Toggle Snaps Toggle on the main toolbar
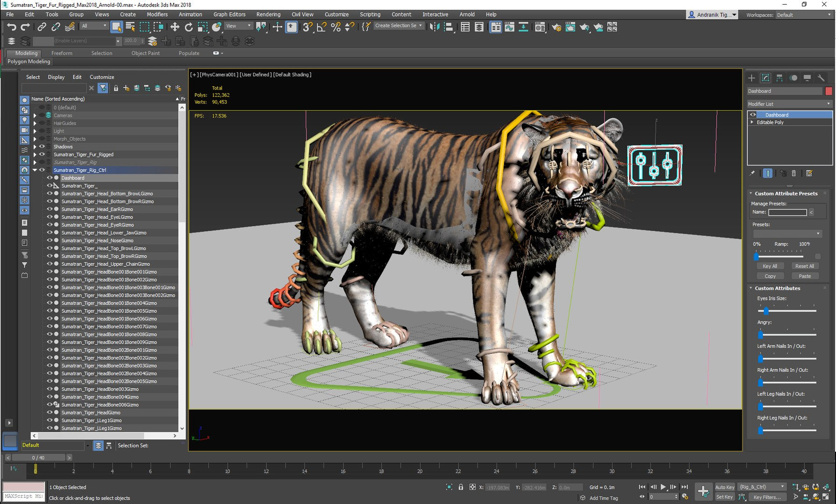The image size is (836, 504). (307, 27)
